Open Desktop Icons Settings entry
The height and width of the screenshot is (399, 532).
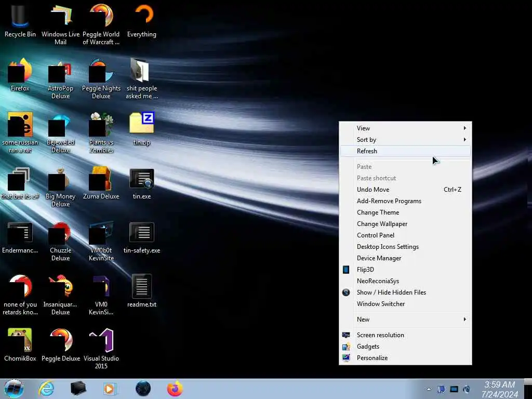tap(405, 247)
